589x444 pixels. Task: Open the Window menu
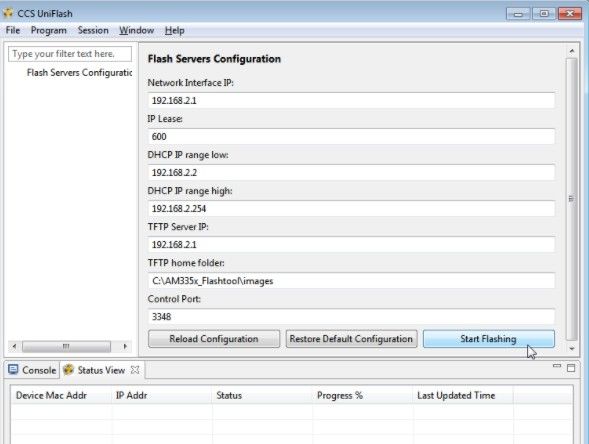click(136, 30)
